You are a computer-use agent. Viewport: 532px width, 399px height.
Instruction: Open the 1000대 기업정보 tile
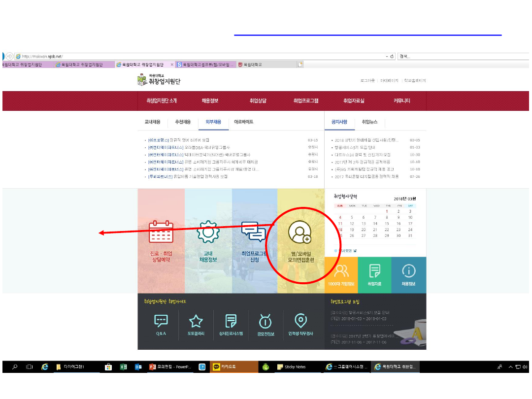tap(341, 274)
